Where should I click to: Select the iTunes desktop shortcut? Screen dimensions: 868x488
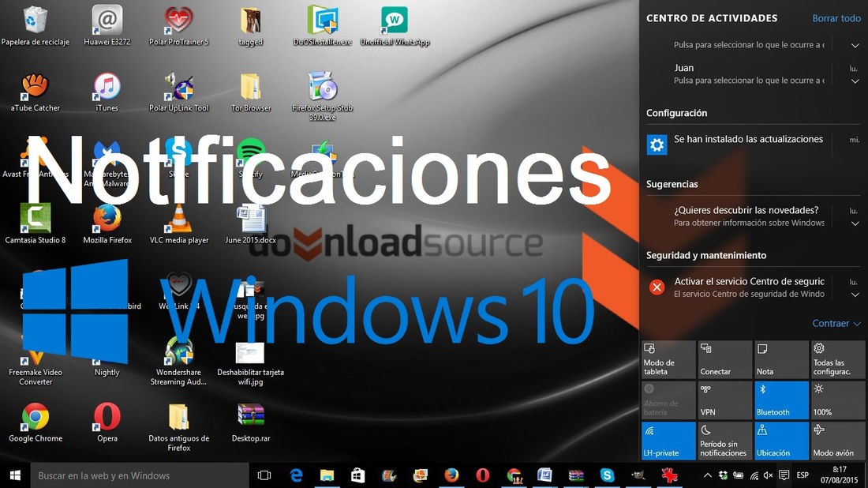tap(107, 92)
